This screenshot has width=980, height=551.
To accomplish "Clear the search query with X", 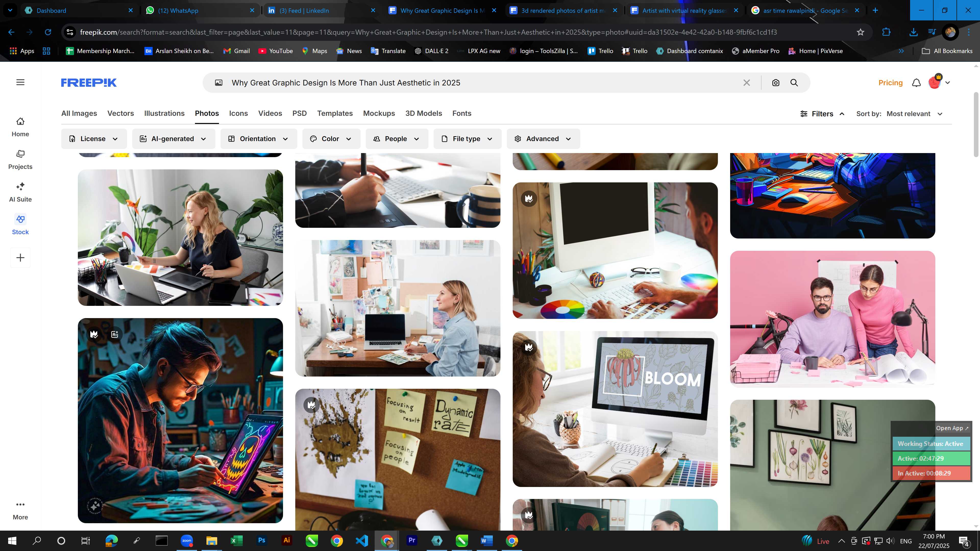I will [746, 82].
